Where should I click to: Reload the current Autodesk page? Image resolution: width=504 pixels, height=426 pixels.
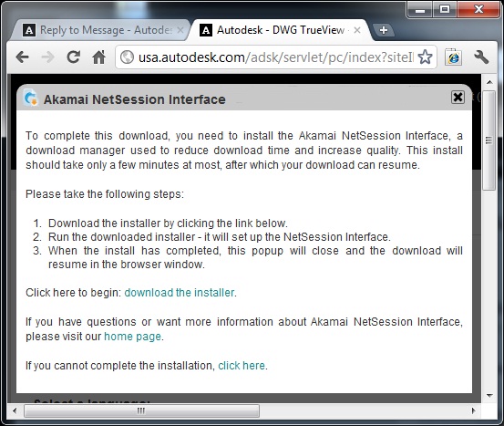[x=74, y=57]
